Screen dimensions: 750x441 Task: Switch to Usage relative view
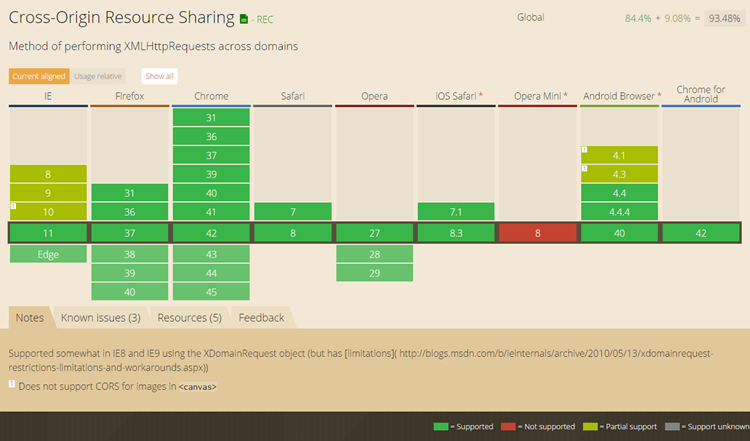(98, 76)
